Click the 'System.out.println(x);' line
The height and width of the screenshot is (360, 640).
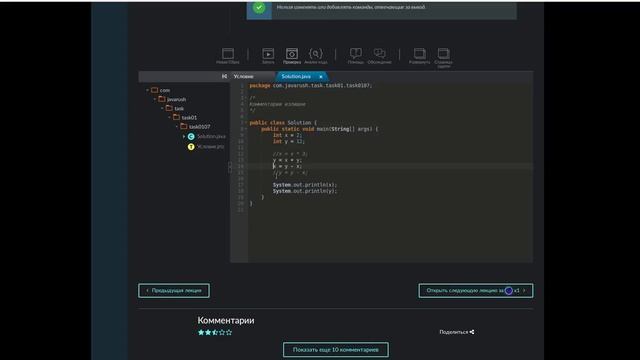tap(305, 185)
